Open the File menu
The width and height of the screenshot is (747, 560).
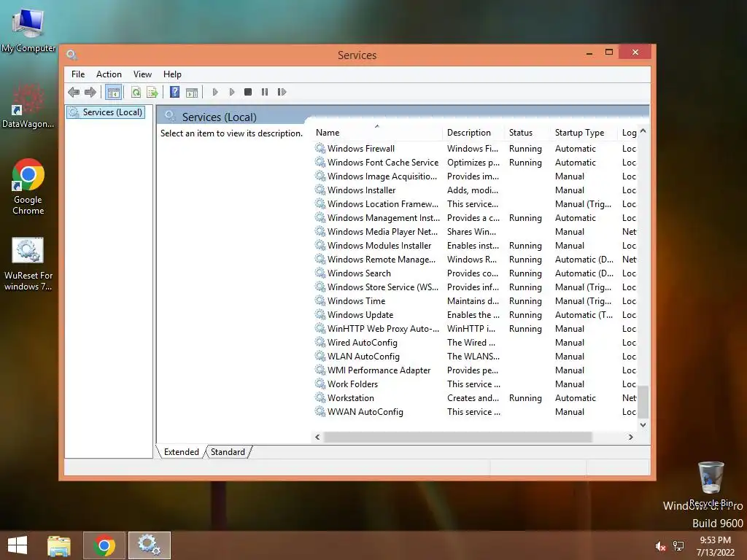click(x=77, y=74)
